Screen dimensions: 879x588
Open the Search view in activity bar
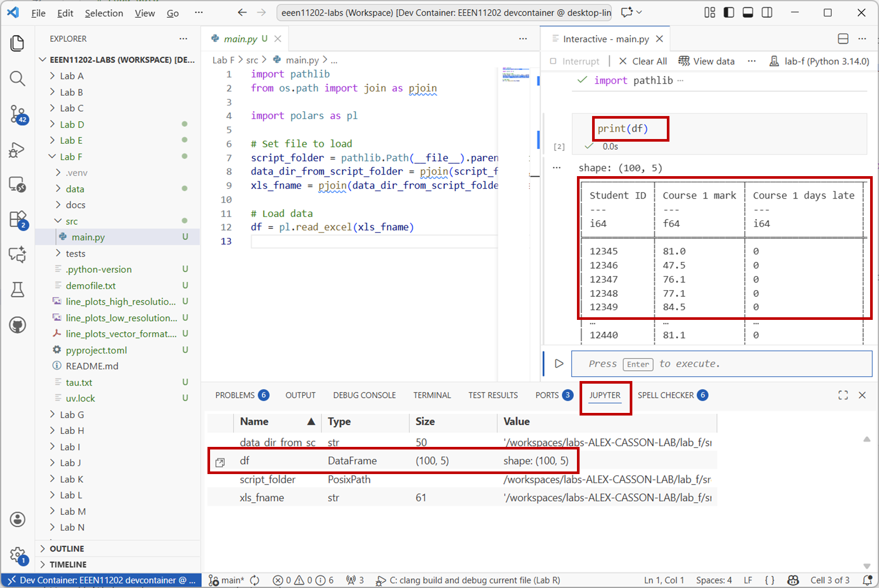(x=17, y=79)
